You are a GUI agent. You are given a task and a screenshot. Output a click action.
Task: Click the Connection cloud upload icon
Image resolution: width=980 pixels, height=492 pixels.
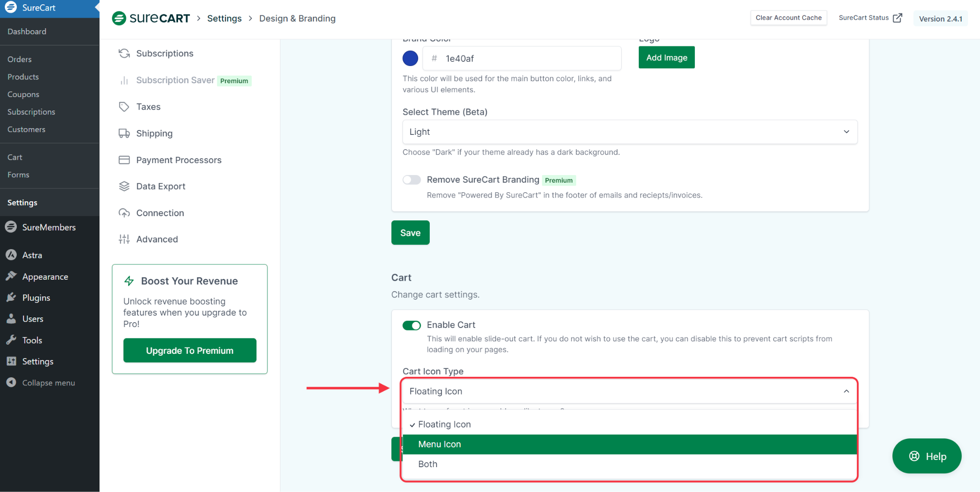coord(124,213)
